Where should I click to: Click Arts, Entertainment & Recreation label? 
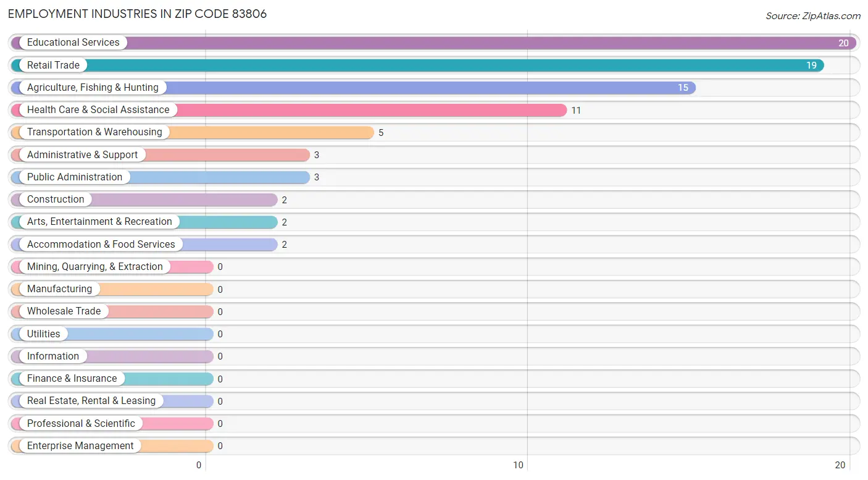[x=99, y=222]
